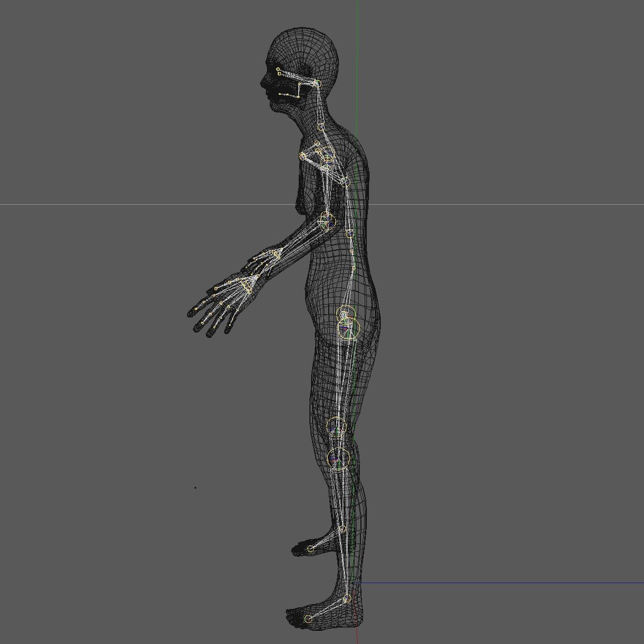This screenshot has width=644, height=644.
Task: Select the eye joint on the face
Action: pyautogui.click(x=278, y=69)
